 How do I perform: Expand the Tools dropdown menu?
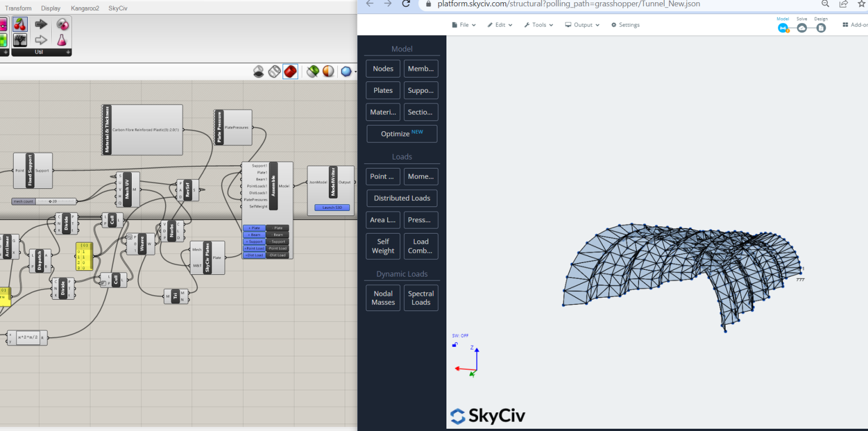538,24
